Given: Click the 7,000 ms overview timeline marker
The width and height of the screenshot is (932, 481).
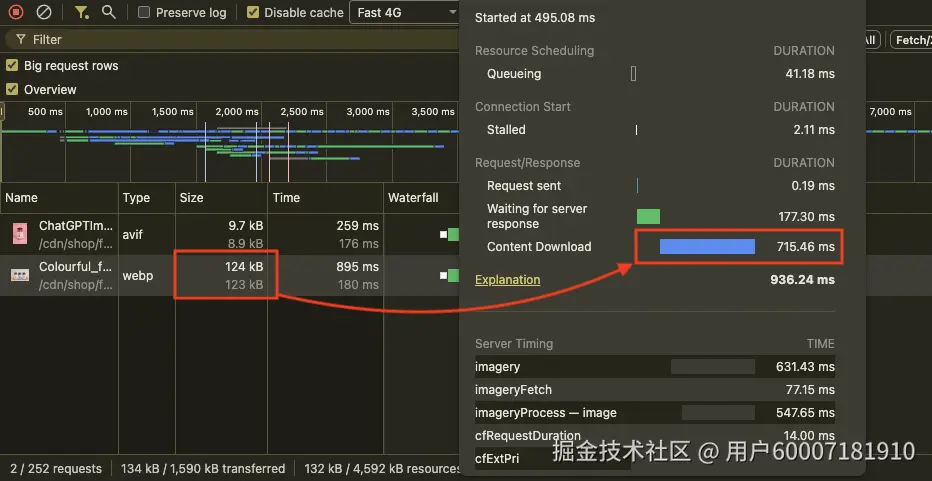Looking at the screenshot, I should pyautogui.click(x=890, y=111).
